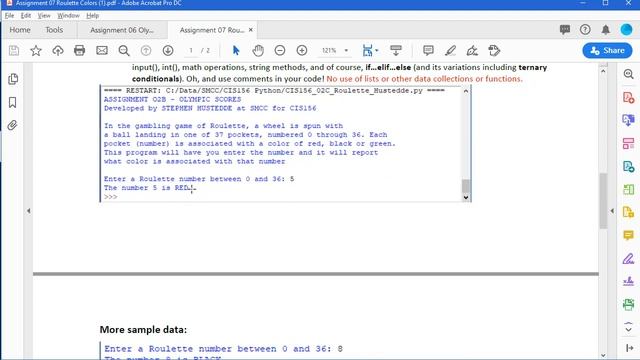Open the attachments paperclip panel
The height and width of the screenshot is (360, 640).
12,125
